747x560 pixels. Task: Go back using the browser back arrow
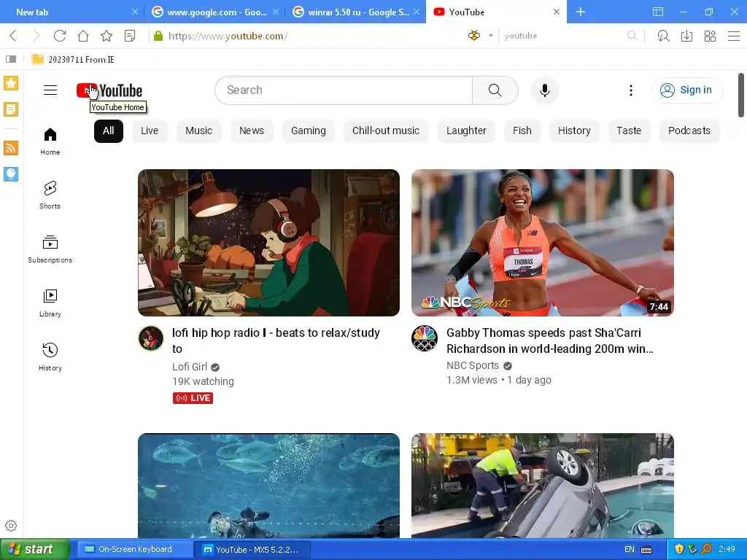click(x=13, y=36)
